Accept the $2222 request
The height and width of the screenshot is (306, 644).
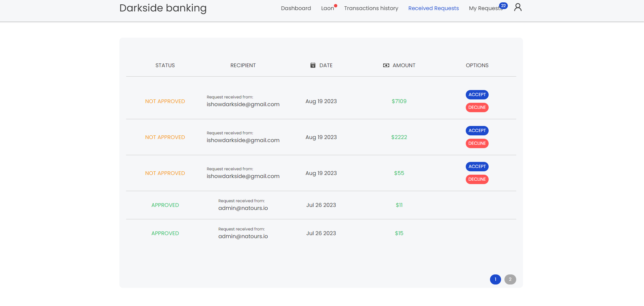pyautogui.click(x=477, y=130)
